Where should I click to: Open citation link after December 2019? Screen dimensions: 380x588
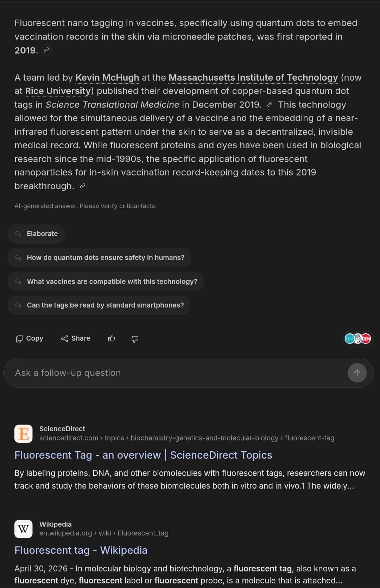point(270,105)
